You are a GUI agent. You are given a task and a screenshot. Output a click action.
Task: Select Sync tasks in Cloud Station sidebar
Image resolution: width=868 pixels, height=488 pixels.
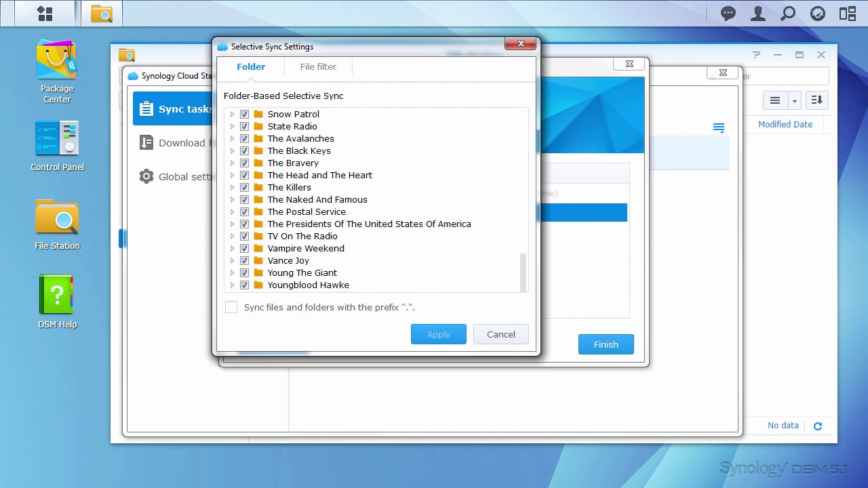click(x=172, y=109)
